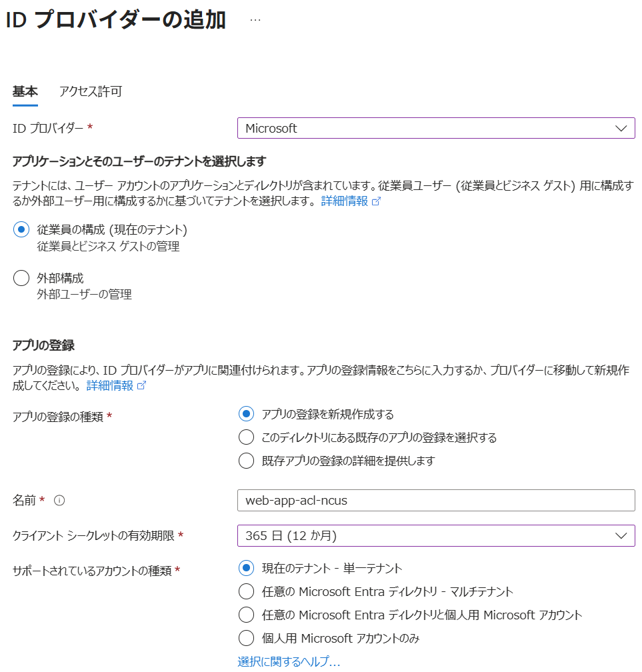Choose このディレクトリにある既存のアプリの登録を選択する radio
642x672 pixels.
[x=246, y=437]
